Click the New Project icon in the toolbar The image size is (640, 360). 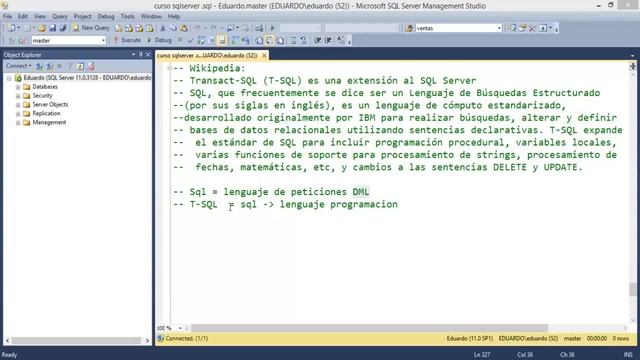(11, 28)
